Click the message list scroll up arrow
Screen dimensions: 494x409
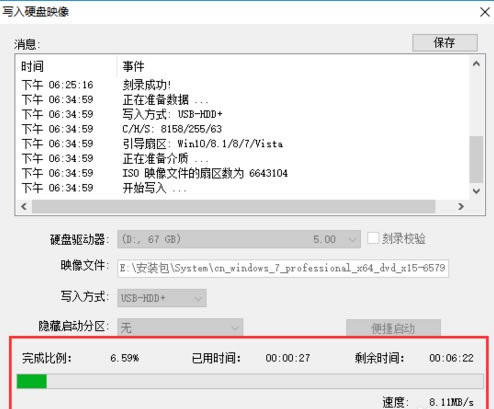tap(476, 64)
